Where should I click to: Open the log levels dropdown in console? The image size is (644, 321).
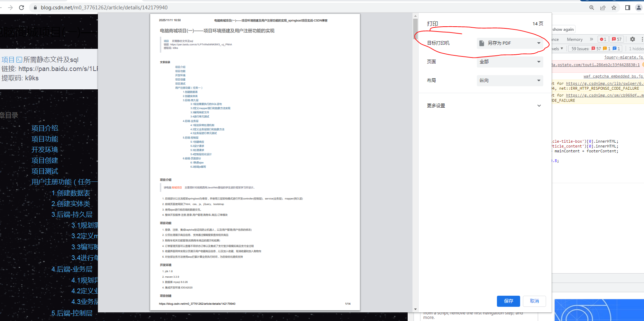tap(557, 48)
